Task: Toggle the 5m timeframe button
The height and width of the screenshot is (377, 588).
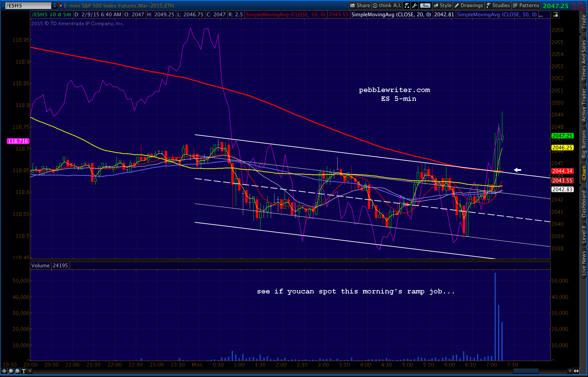Action: pos(425,5)
